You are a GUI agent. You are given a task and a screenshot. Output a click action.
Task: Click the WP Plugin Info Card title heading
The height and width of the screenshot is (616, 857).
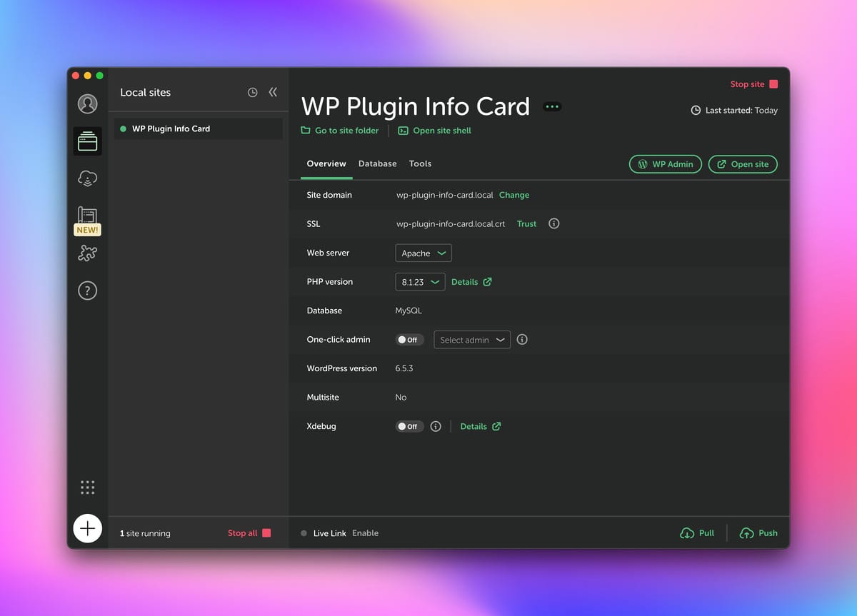416,106
